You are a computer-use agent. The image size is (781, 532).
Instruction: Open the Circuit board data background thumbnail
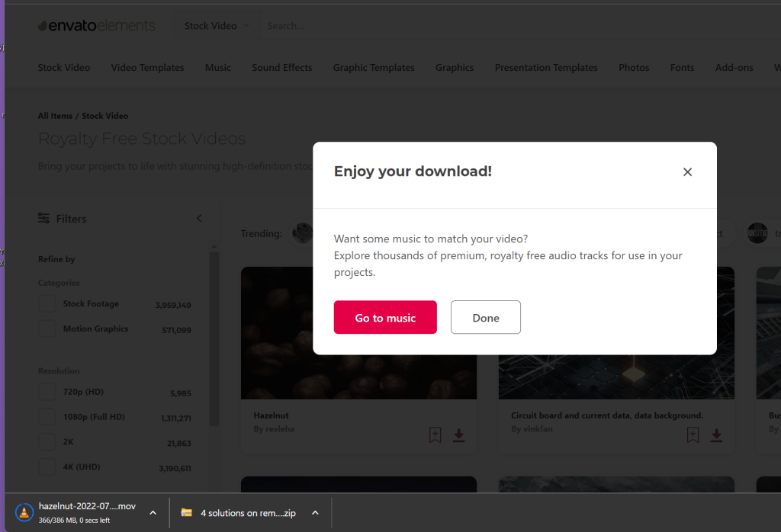click(x=616, y=377)
